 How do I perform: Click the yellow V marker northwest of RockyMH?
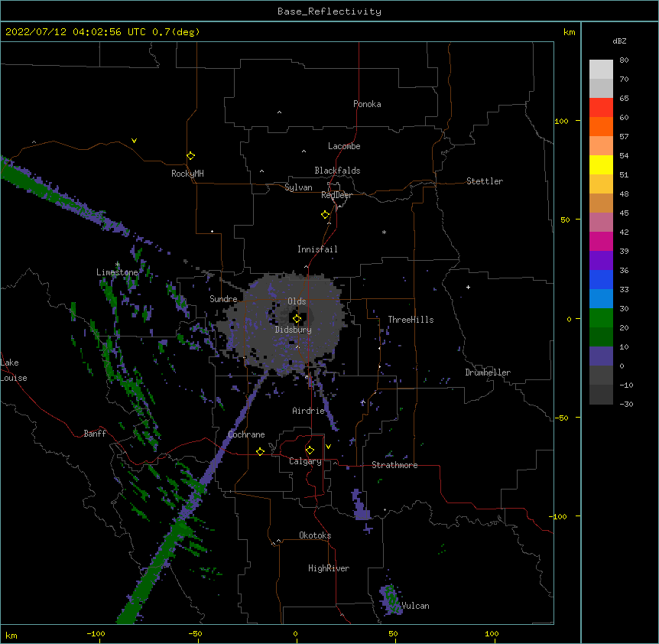tap(134, 141)
